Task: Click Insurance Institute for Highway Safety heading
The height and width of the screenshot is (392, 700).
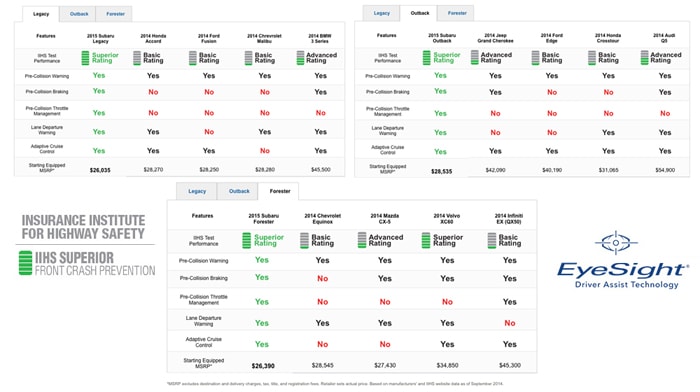Action: [x=83, y=227]
